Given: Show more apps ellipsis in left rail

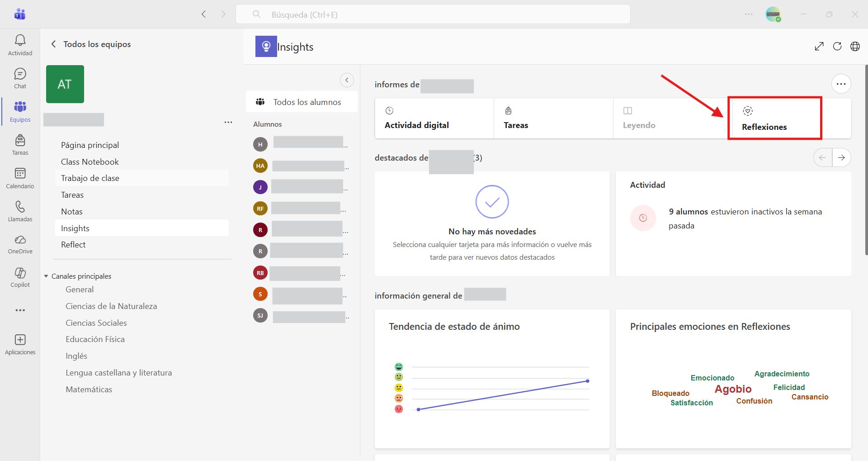Looking at the screenshot, I should 20,310.
